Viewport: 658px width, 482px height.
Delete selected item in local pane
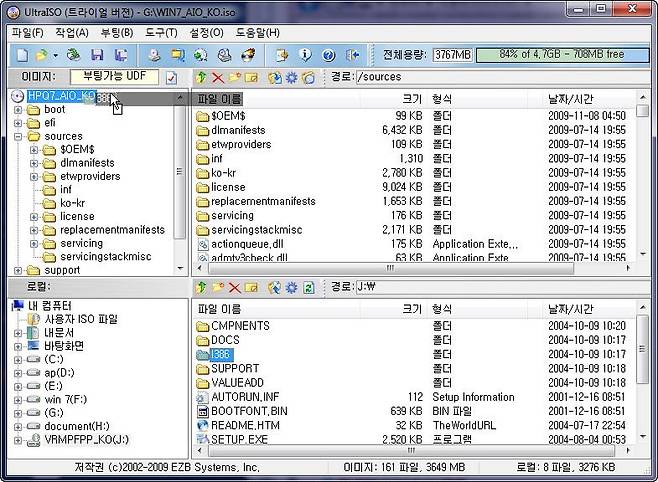(234, 287)
